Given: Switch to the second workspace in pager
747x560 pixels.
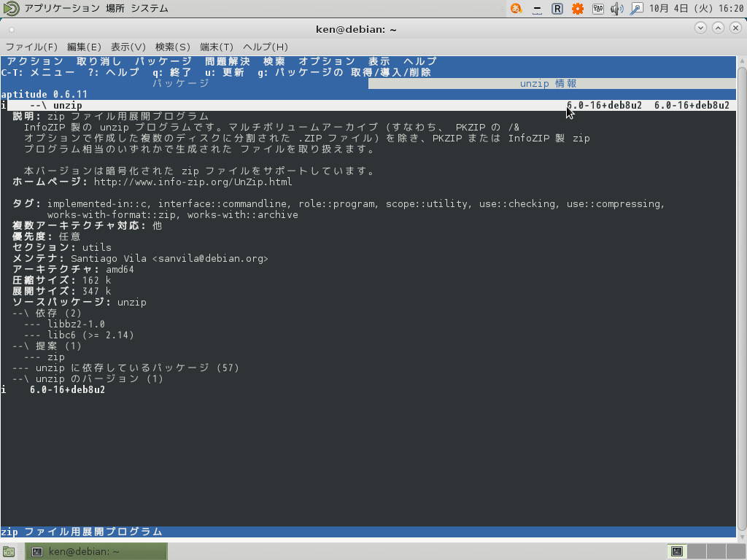Looking at the screenshot, I should tap(697, 551).
